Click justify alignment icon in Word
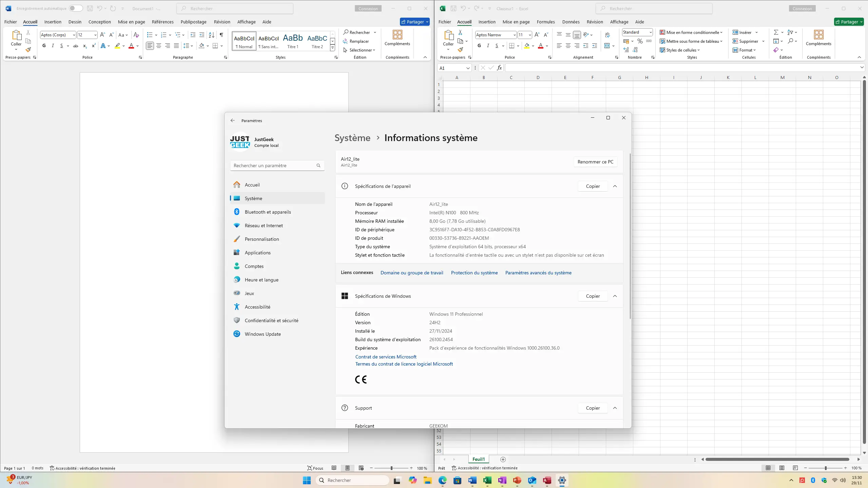Screen dimensions: 868x488 pos(176,46)
